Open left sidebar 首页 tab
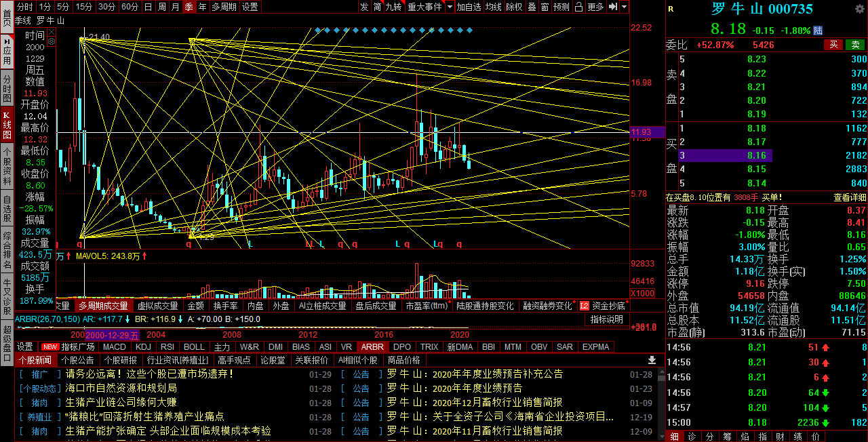868x442 pixels. tap(7, 18)
